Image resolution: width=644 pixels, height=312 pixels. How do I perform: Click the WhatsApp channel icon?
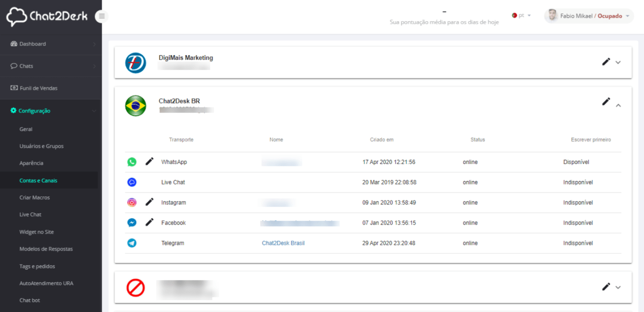pyautogui.click(x=132, y=162)
